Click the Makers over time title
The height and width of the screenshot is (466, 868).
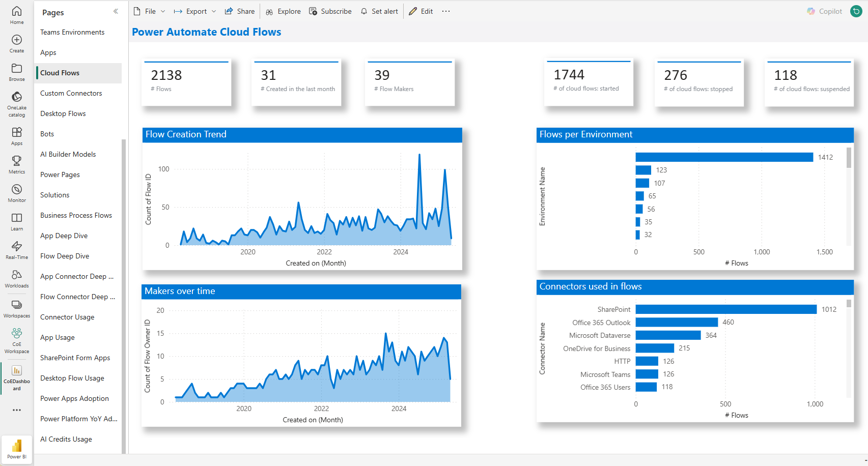180,291
